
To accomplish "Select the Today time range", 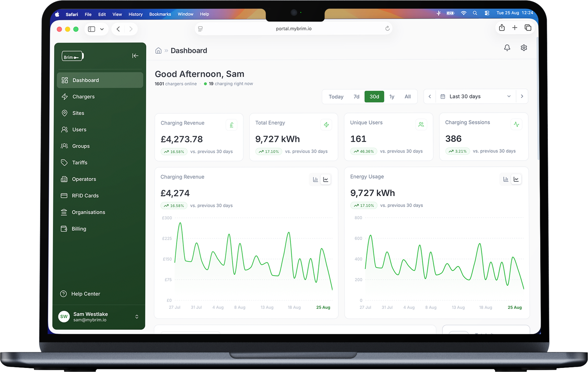I will pos(336,97).
